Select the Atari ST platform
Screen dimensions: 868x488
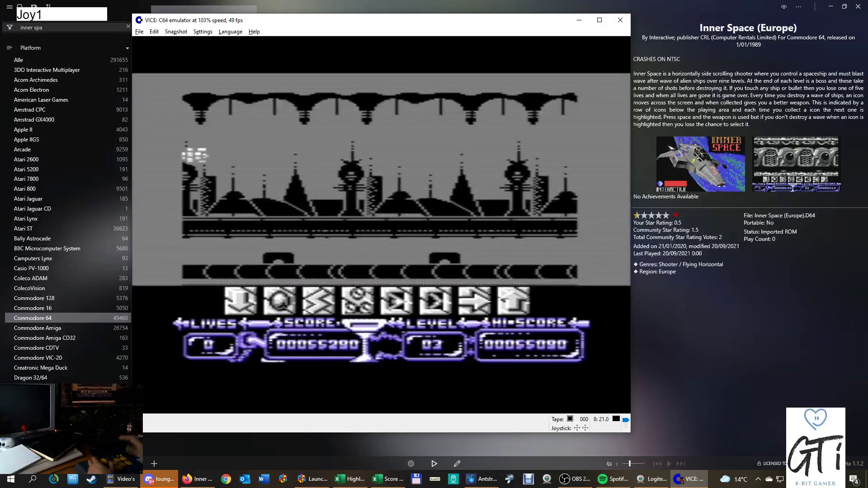(68, 229)
